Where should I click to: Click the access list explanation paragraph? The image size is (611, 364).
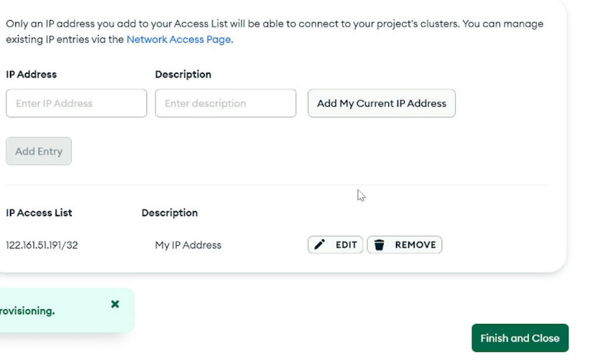click(275, 32)
